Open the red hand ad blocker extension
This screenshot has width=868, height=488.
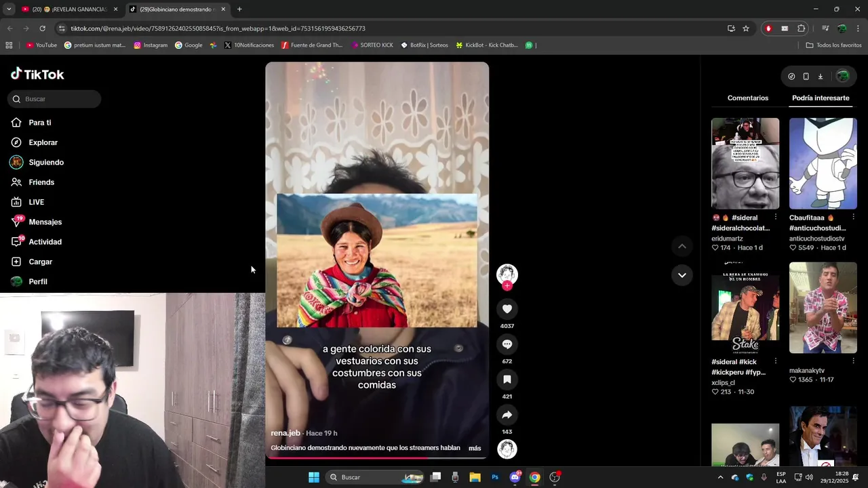tap(768, 28)
